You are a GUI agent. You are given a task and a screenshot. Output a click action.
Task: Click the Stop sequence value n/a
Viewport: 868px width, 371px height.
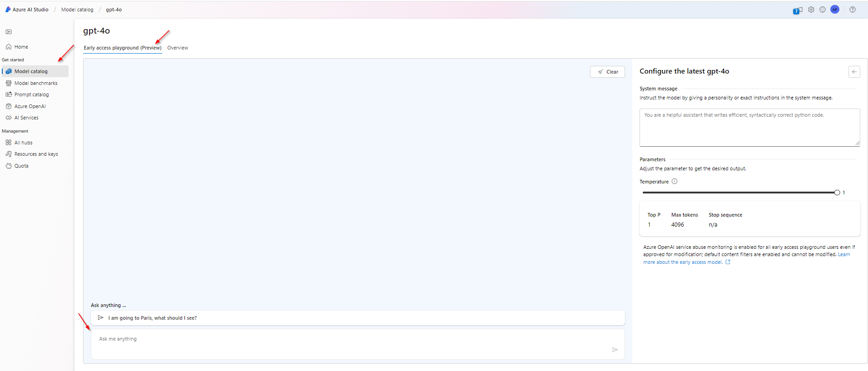click(x=713, y=225)
